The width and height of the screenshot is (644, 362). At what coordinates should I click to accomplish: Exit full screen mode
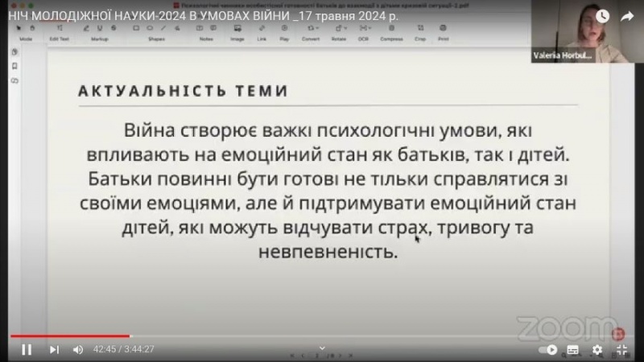tap(622, 349)
